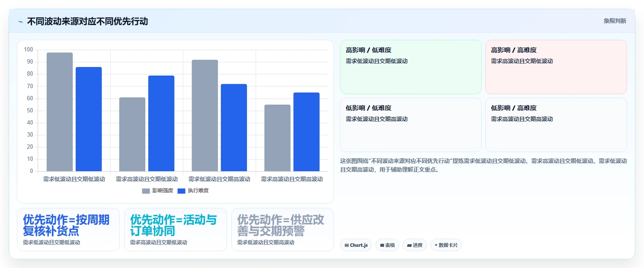Viewport: 644px width, 268px height.
Task: Click the blue 执行难度 legend swatch
Action: (182, 191)
